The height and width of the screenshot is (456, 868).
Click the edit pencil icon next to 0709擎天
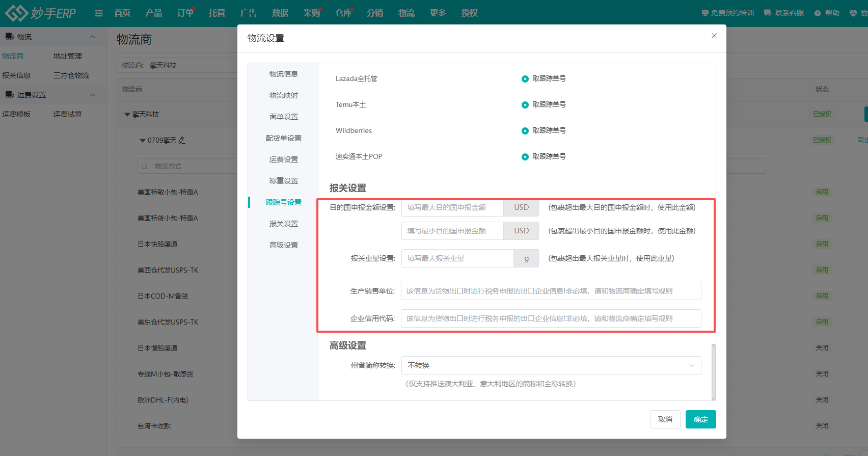tap(182, 140)
